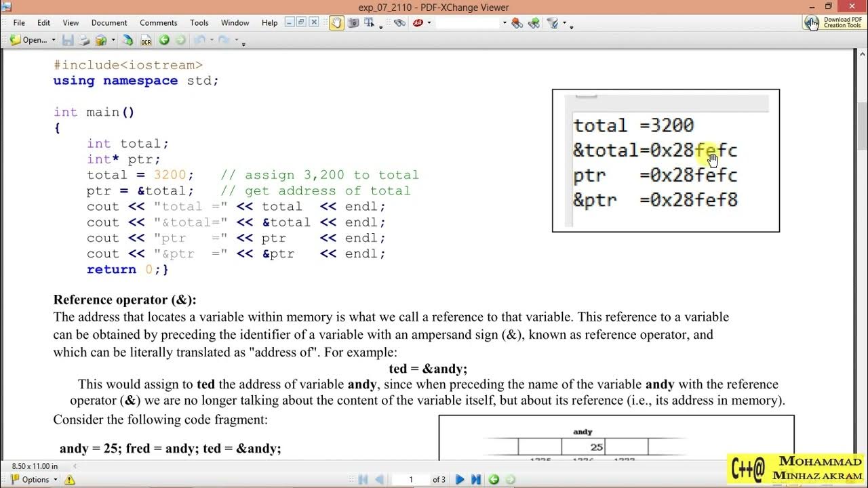Close the document child window
This screenshot has height=488, width=868.
click(x=314, y=22)
